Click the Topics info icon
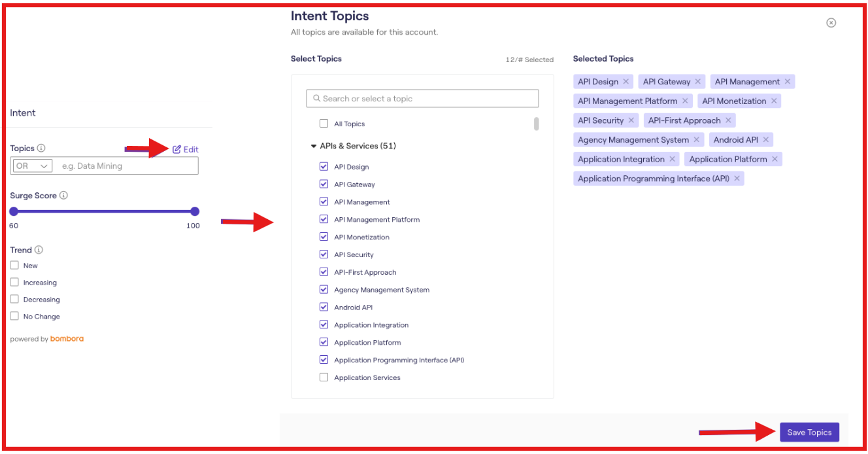 pyautogui.click(x=41, y=148)
